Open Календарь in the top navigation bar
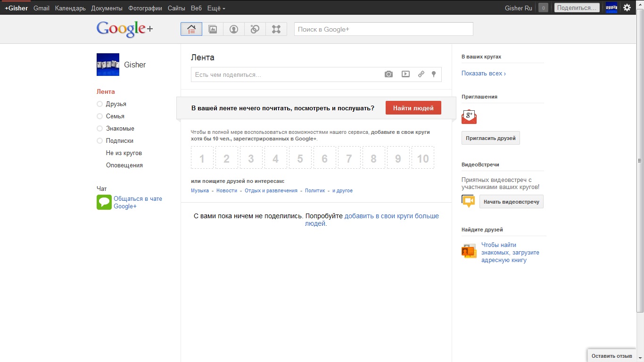The width and height of the screenshot is (644, 362). click(70, 8)
